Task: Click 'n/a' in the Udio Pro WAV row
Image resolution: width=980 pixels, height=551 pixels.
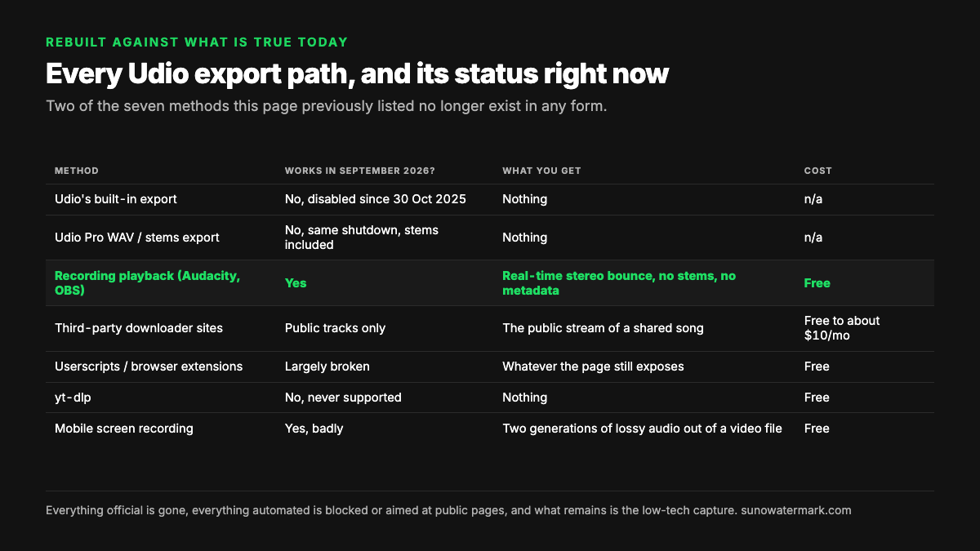Action: pos(813,238)
